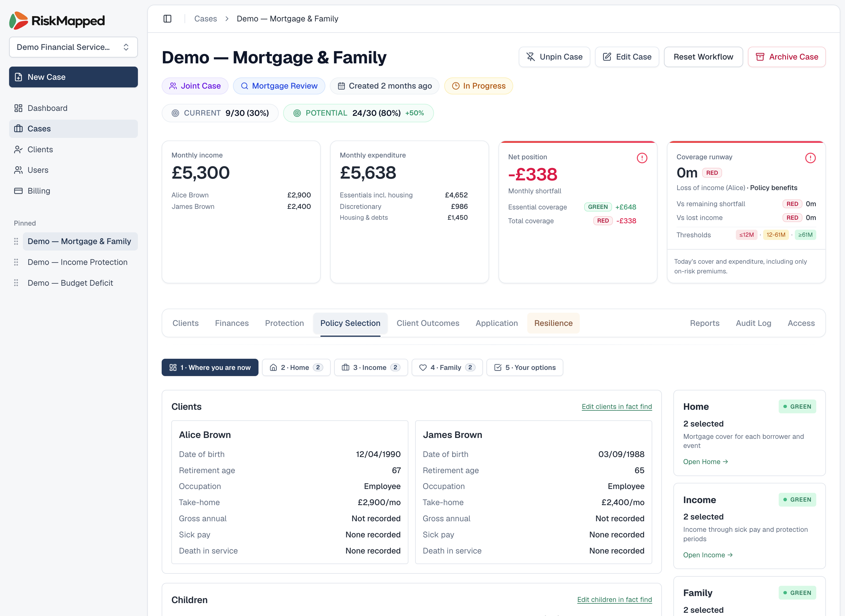Open the Dashboard sidebar item
The width and height of the screenshot is (845, 616).
[73, 108]
